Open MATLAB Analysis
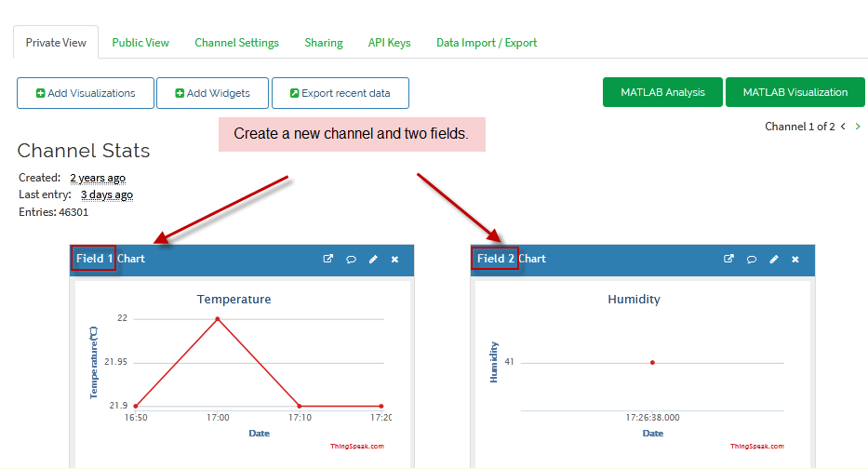The height and width of the screenshot is (469, 868). point(662,92)
